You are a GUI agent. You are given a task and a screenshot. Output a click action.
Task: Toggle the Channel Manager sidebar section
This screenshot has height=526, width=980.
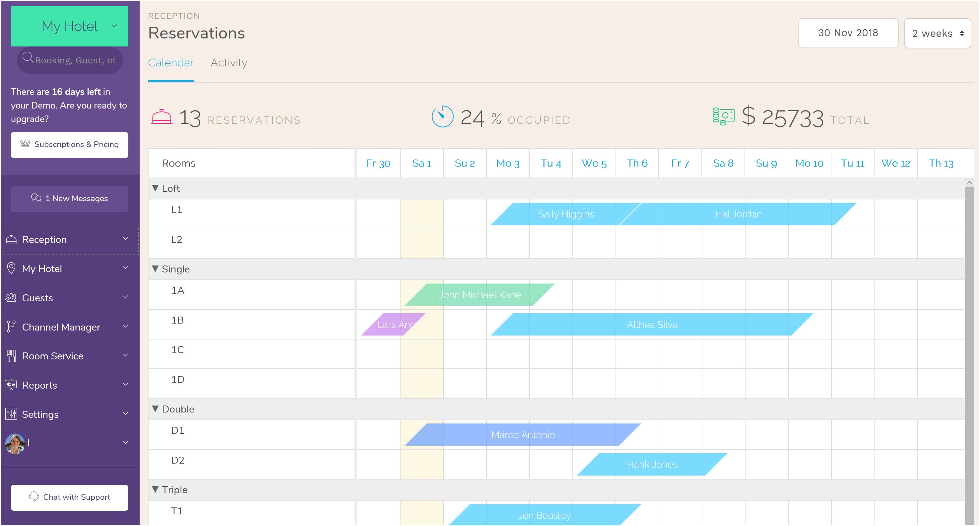click(68, 327)
